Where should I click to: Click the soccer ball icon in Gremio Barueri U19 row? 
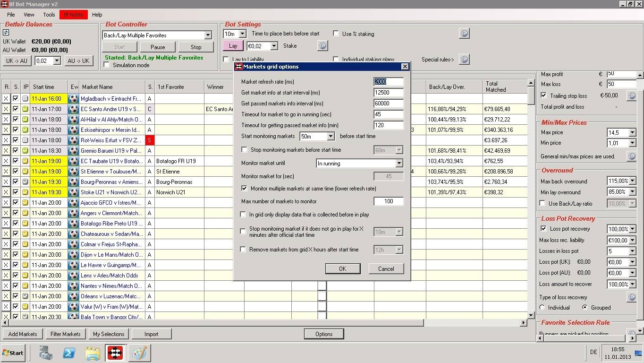click(73, 150)
